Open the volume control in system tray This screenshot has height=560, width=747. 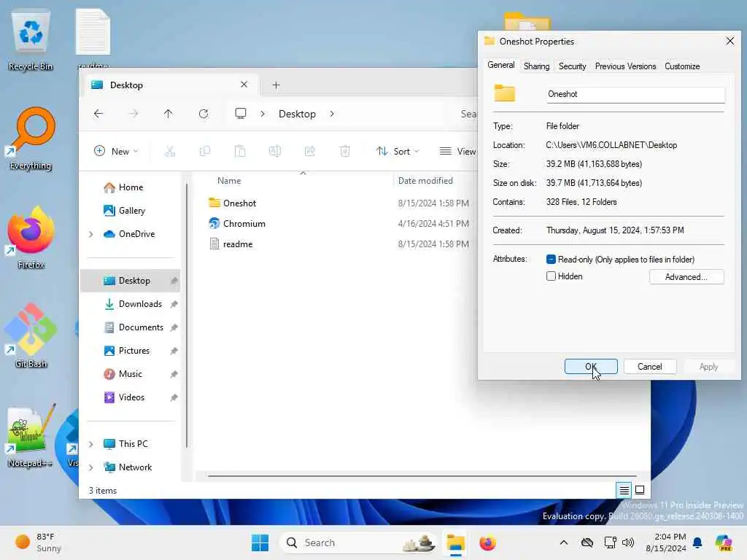coord(628,542)
